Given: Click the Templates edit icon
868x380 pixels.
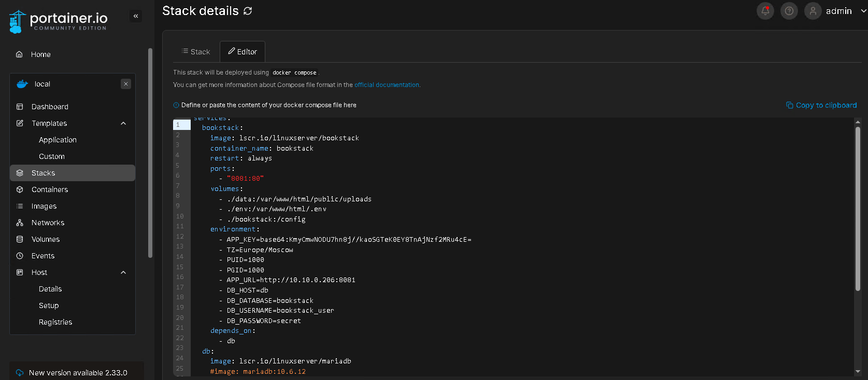Looking at the screenshot, I should coord(20,123).
